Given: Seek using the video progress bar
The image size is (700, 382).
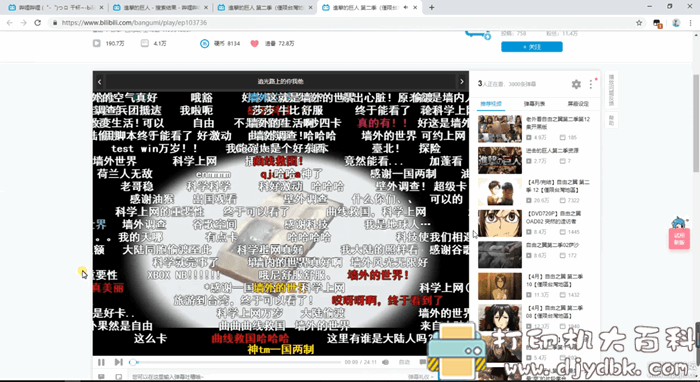Looking at the screenshot, I should [x=235, y=362].
